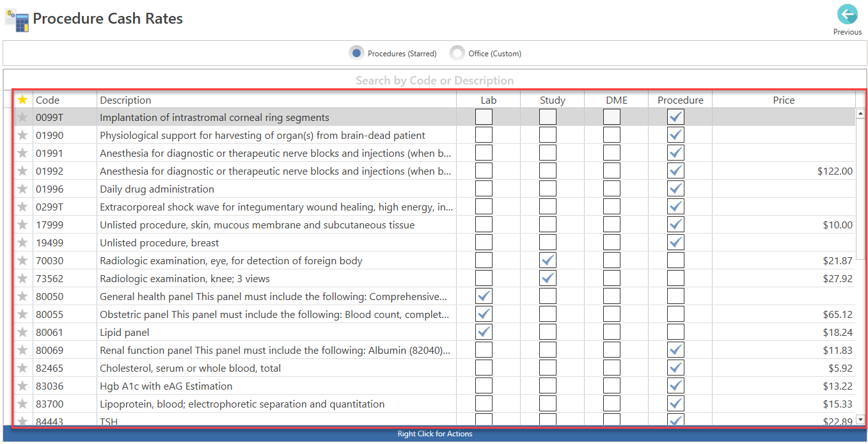This screenshot has height=444, width=868.
Task: Uncheck Lab for Lipid panel
Action: [x=484, y=332]
